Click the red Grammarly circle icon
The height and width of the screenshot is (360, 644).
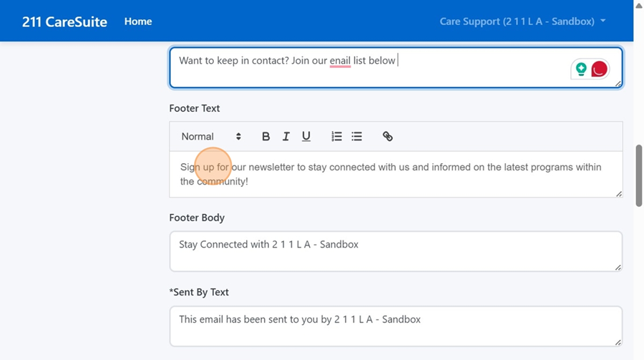pyautogui.click(x=599, y=69)
